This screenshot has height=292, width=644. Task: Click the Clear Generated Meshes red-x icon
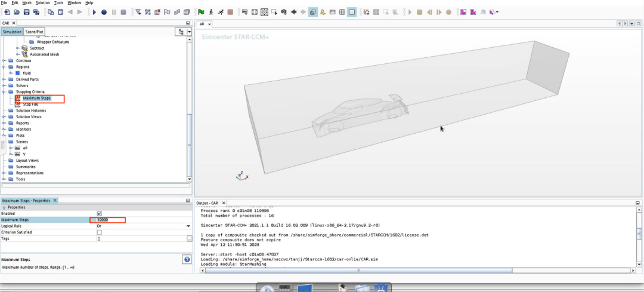tap(157, 13)
